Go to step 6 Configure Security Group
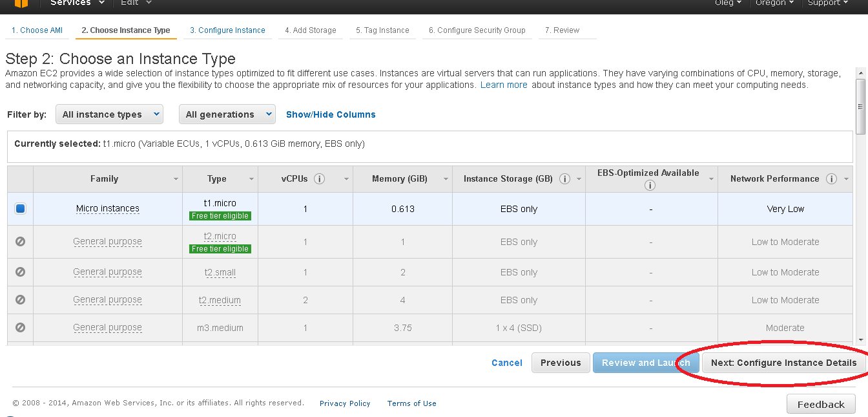 (477, 30)
